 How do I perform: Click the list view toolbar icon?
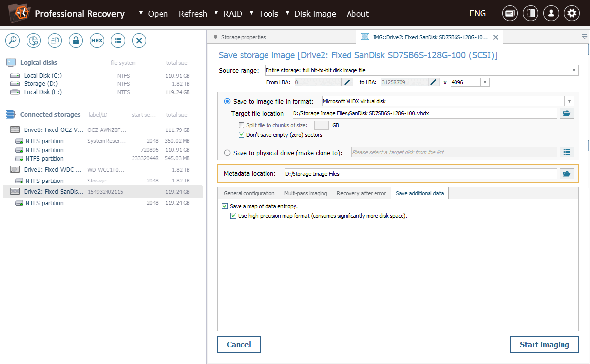(118, 41)
